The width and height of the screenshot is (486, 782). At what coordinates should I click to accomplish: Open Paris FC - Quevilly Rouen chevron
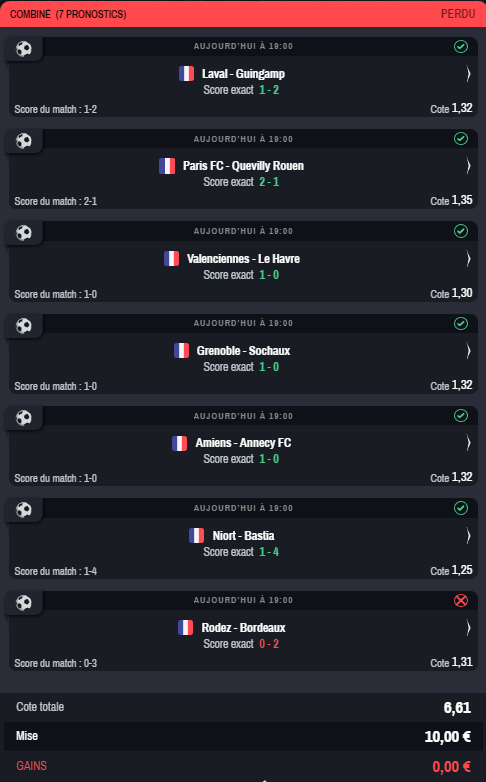click(x=468, y=166)
